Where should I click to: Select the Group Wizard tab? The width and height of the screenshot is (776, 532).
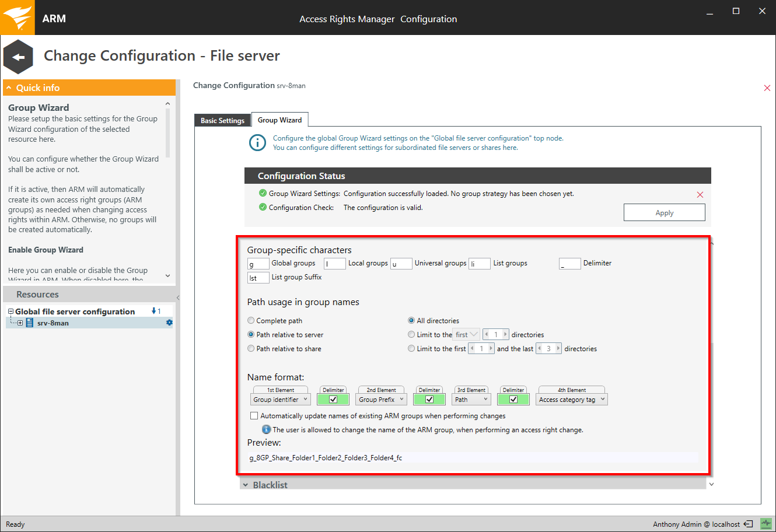279,120
